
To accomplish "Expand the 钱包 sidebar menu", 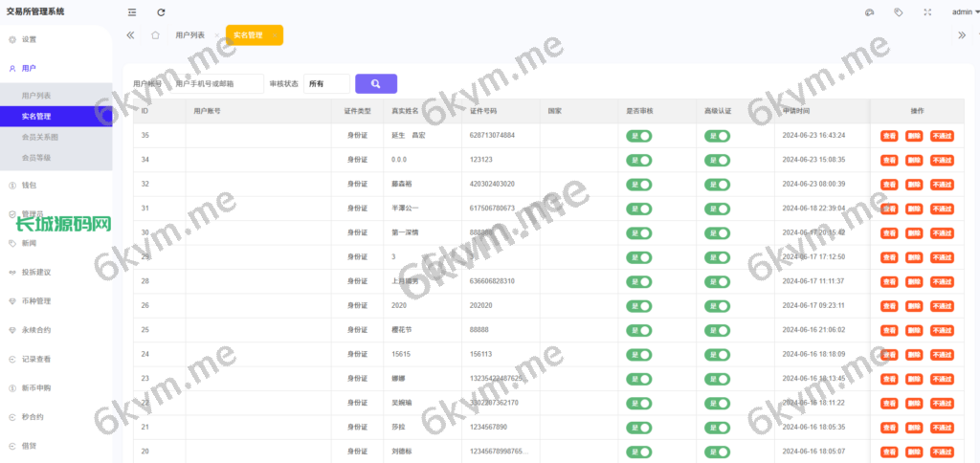I will pos(56,185).
